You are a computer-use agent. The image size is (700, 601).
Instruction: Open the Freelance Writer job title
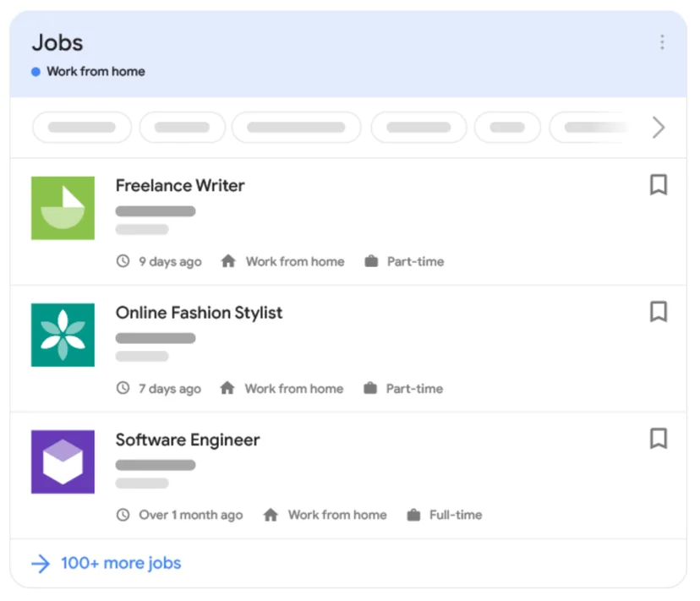pos(180,185)
